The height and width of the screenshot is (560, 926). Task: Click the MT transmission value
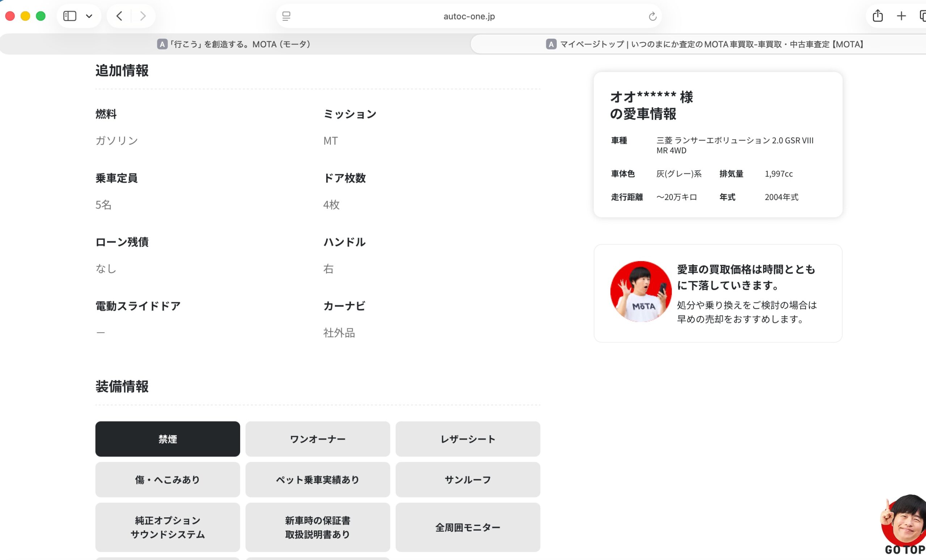click(331, 141)
